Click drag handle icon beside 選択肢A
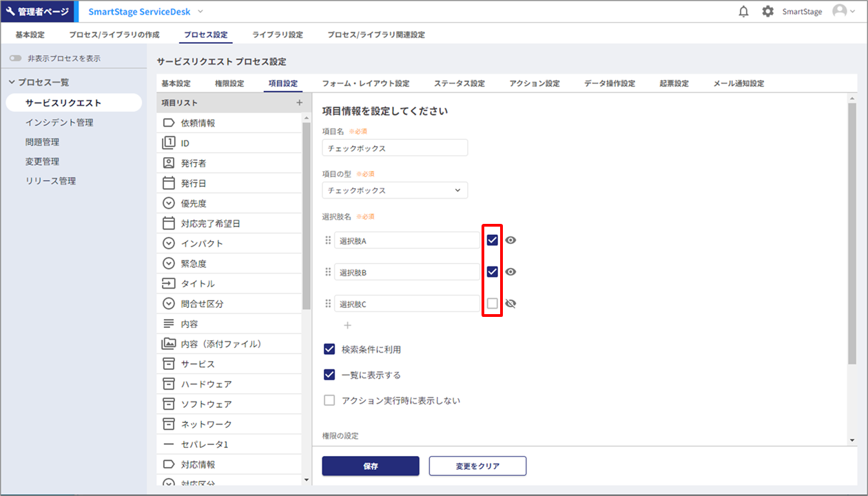This screenshot has height=496, width=868. 328,240
